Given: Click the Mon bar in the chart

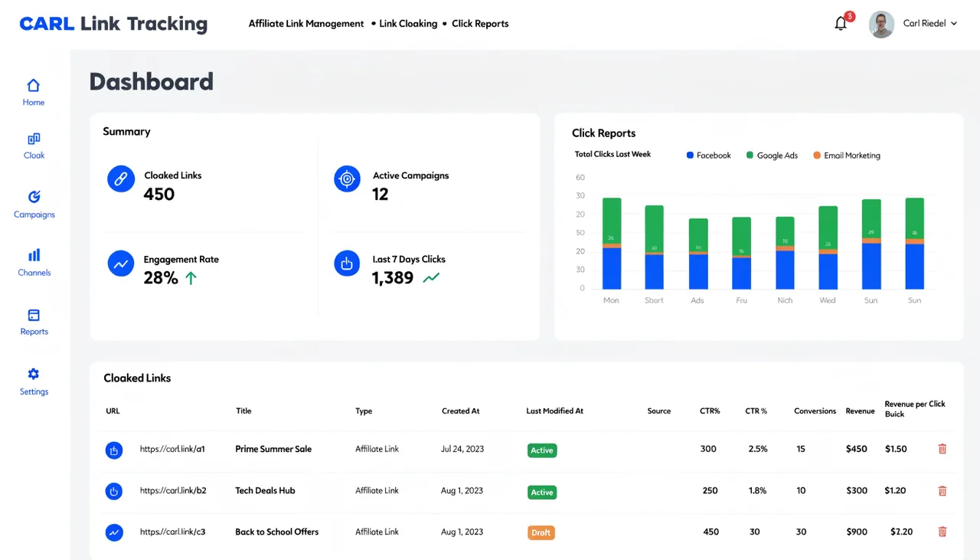Looking at the screenshot, I should (611, 243).
